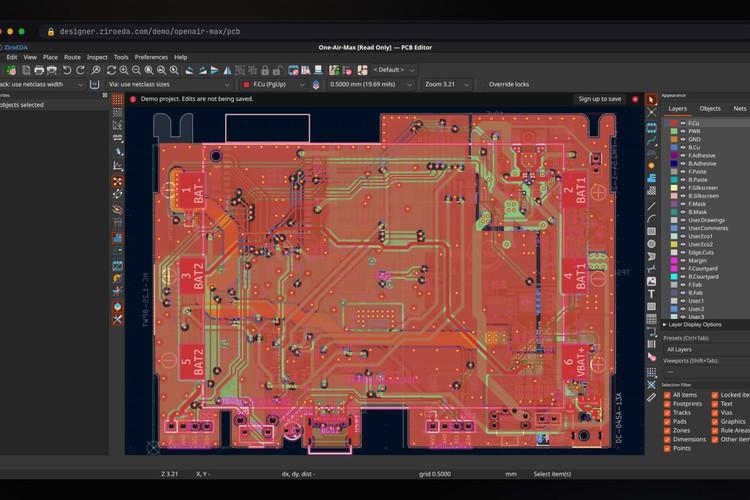Disable the Zones selection filter
750x500 pixels.
(667, 431)
